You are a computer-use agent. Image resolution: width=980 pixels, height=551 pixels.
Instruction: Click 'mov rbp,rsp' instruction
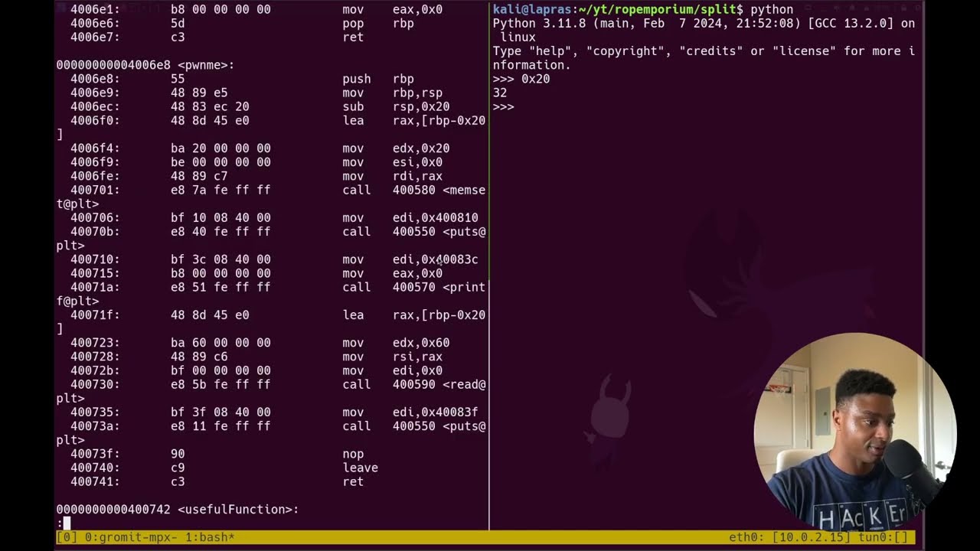392,93
